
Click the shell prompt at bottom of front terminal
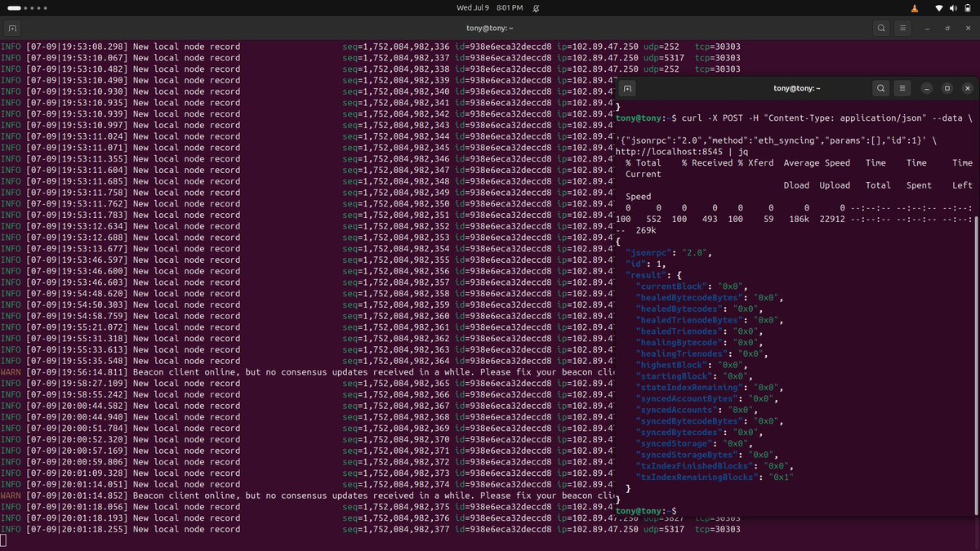(x=645, y=510)
